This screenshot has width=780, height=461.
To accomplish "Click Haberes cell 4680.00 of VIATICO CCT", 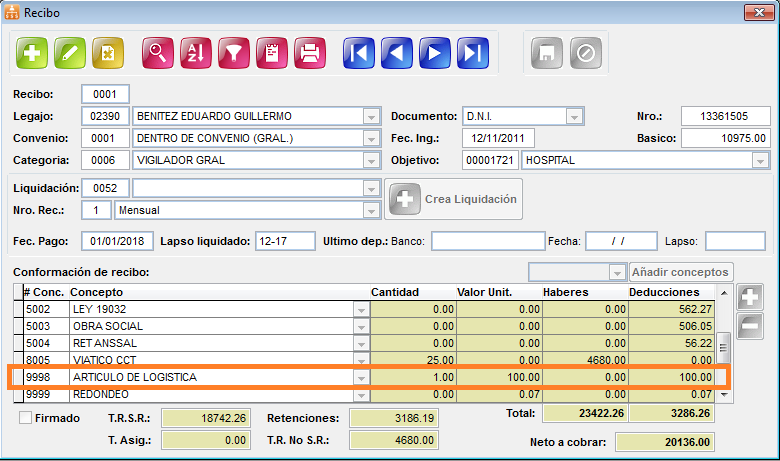I will coord(585,360).
